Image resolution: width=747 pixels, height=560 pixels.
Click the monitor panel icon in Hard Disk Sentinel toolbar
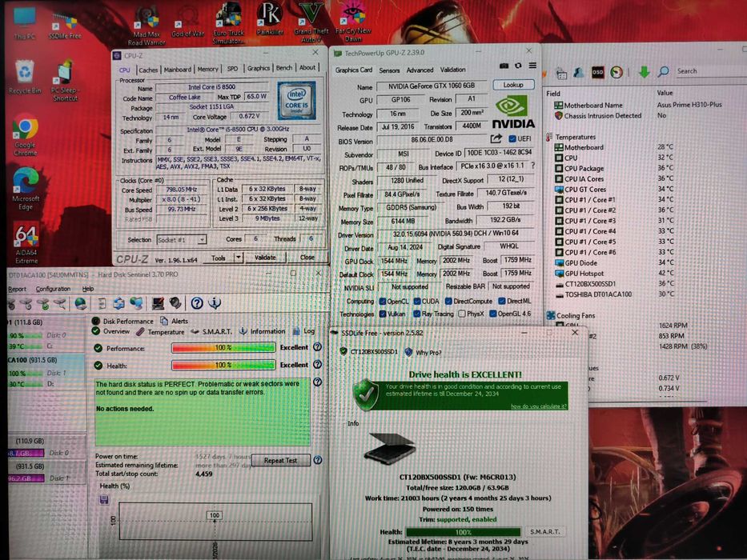pyautogui.click(x=158, y=303)
